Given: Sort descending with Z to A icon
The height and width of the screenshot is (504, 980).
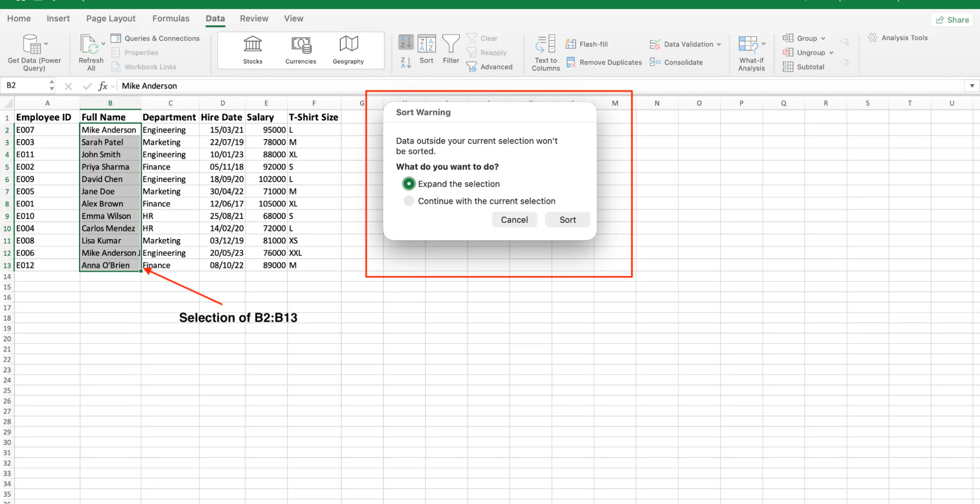Looking at the screenshot, I should (x=406, y=63).
